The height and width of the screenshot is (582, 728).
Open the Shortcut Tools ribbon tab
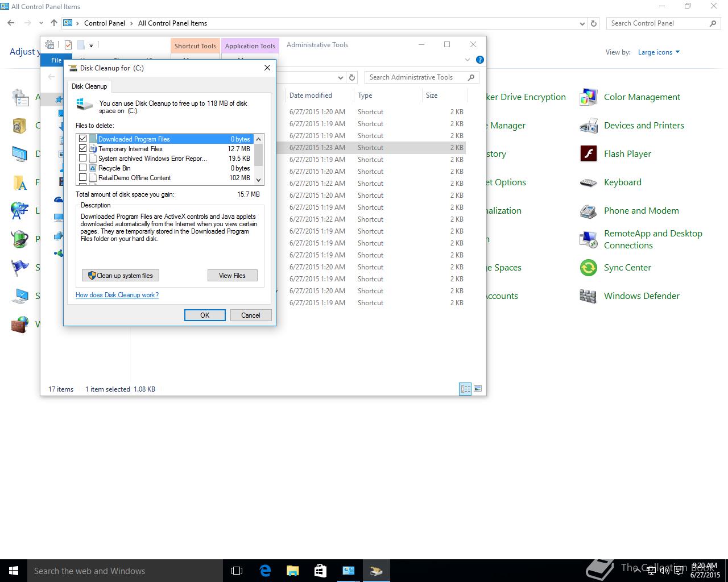point(195,46)
